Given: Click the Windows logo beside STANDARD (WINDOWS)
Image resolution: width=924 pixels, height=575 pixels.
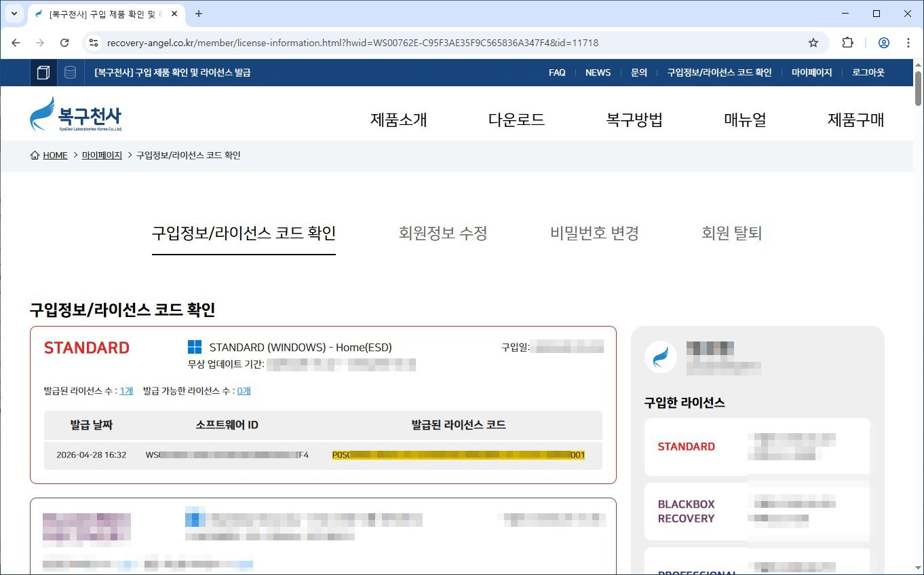Looking at the screenshot, I should point(195,348).
